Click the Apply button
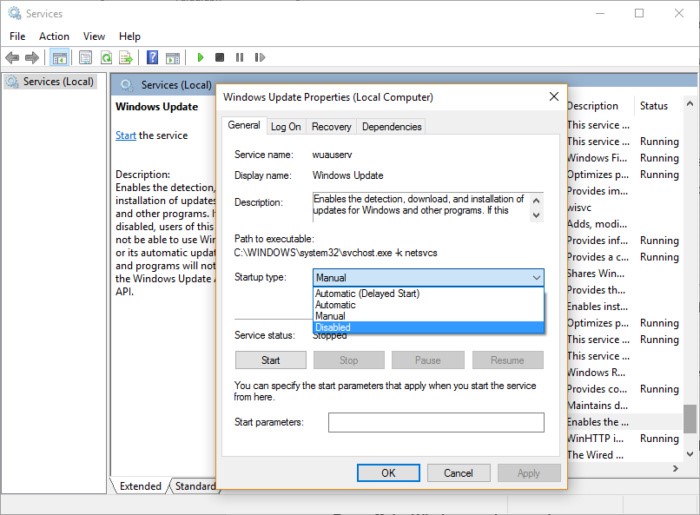This screenshot has height=515, width=700. (x=529, y=473)
